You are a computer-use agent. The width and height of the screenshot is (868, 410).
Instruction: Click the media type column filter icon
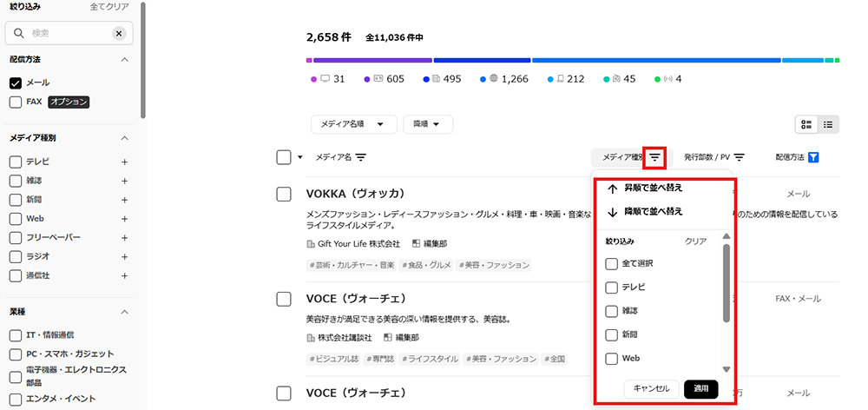pos(656,157)
